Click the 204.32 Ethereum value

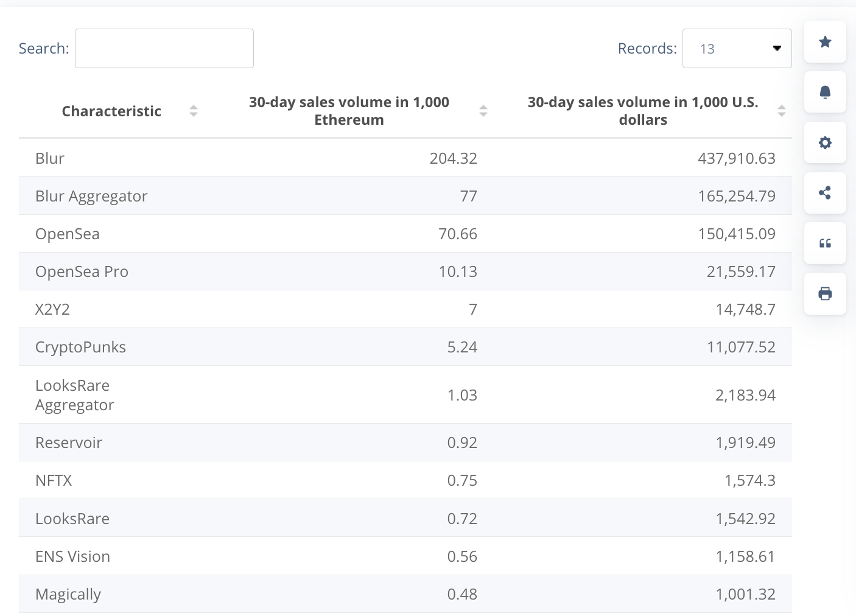454,158
